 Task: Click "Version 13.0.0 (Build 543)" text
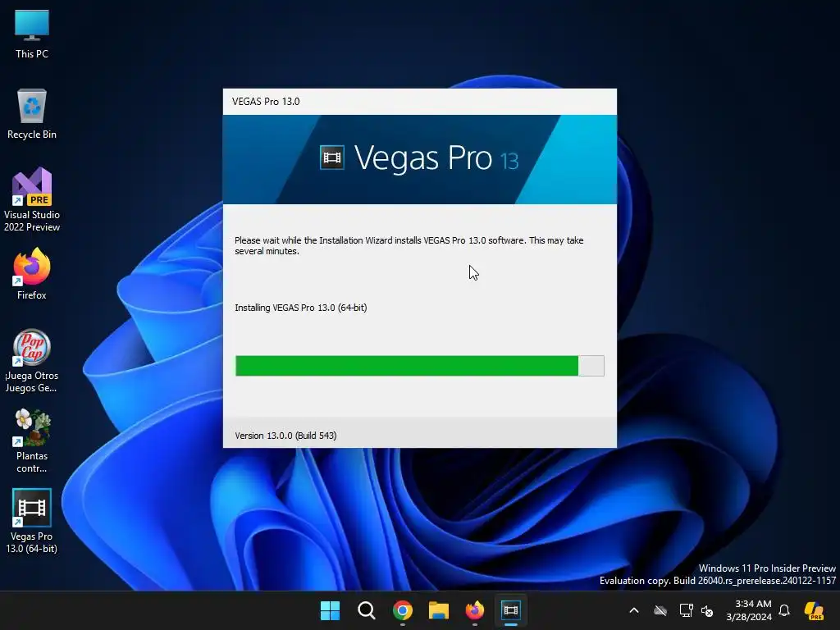coord(285,436)
